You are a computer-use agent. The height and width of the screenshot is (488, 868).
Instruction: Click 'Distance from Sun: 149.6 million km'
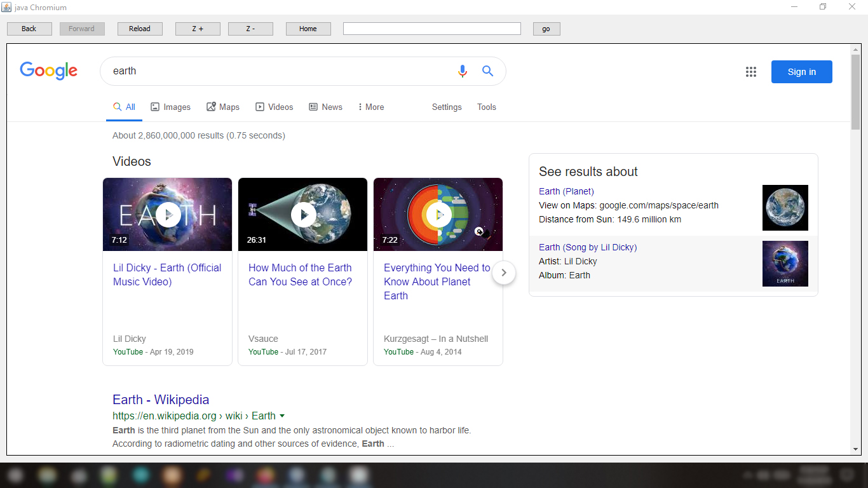coord(610,219)
